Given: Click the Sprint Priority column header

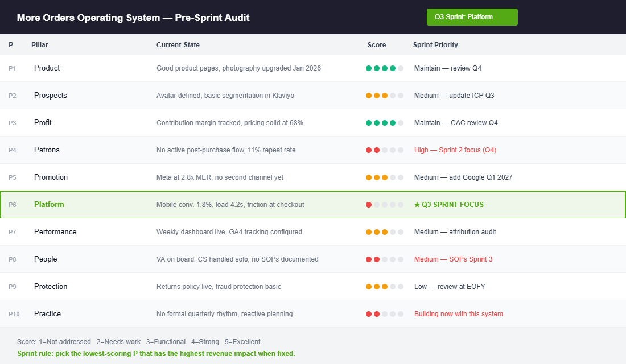Looking at the screenshot, I should coord(435,45).
